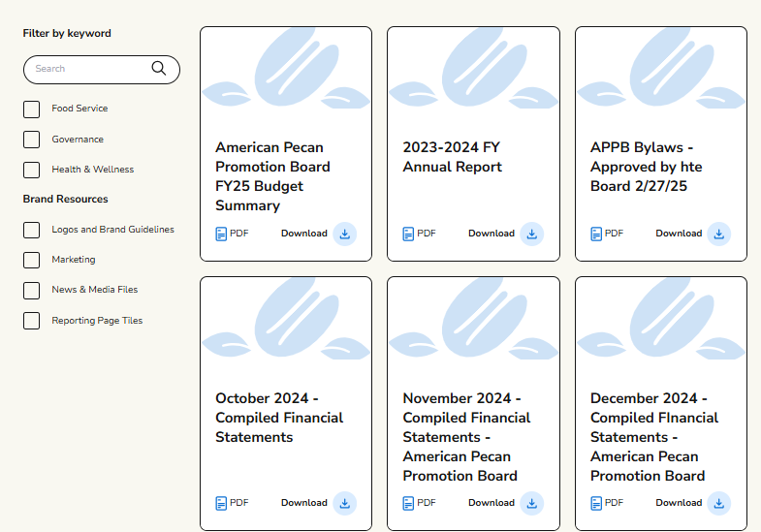The height and width of the screenshot is (532, 761).
Task: Open December 2024 Compiled FInancial Statements title
Action: pos(654,437)
